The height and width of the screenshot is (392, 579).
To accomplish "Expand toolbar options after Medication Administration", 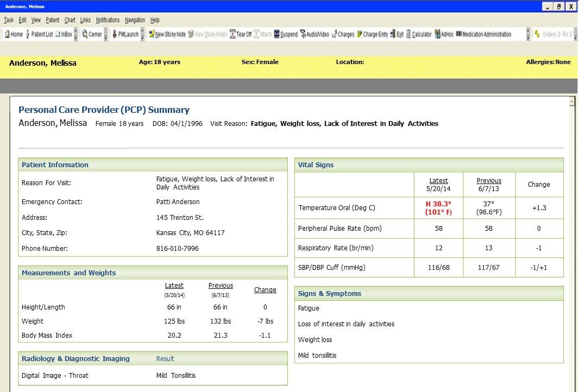I will 528,34.
